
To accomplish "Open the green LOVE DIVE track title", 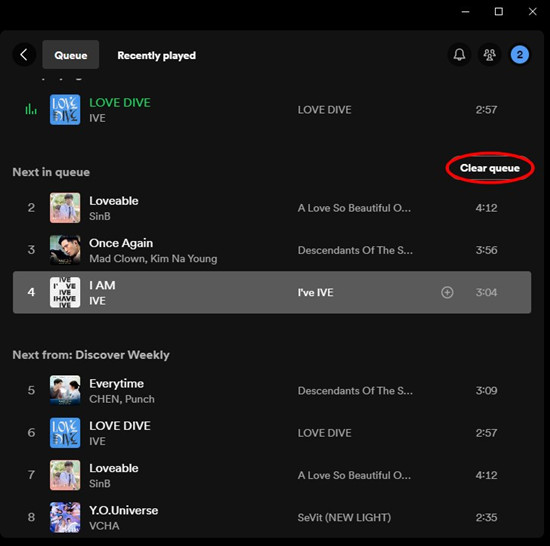I will coord(120,102).
